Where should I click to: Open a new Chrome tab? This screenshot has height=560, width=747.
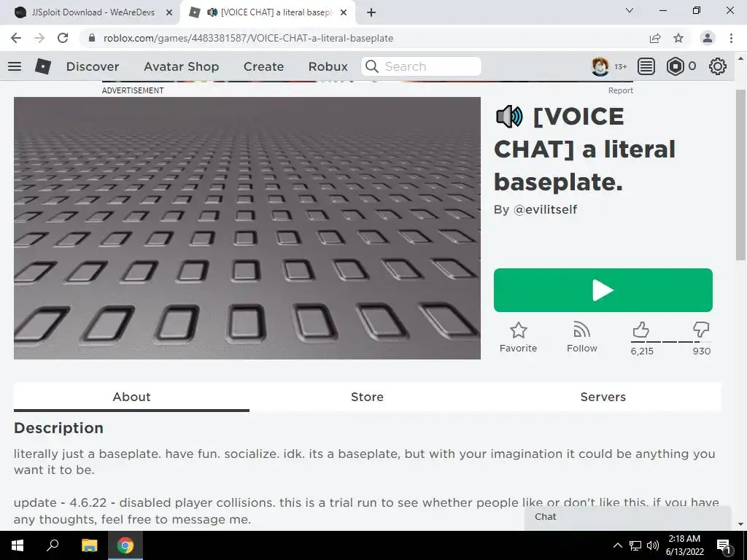coord(371,13)
